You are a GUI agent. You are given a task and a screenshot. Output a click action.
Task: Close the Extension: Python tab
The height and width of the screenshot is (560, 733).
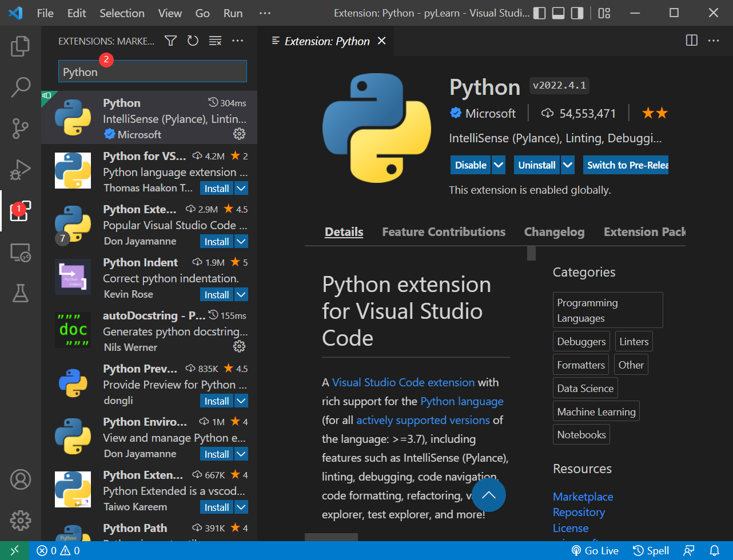click(x=382, y=41)
